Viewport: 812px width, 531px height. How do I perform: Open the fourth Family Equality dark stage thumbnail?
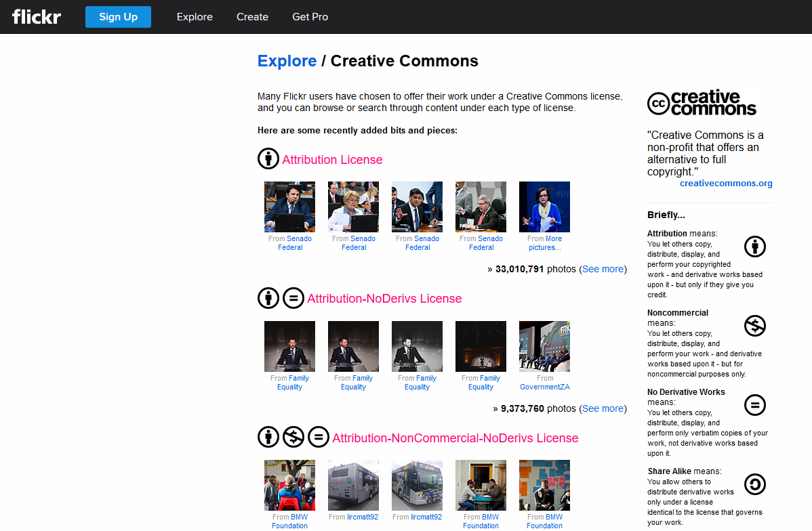click(481, 346)
